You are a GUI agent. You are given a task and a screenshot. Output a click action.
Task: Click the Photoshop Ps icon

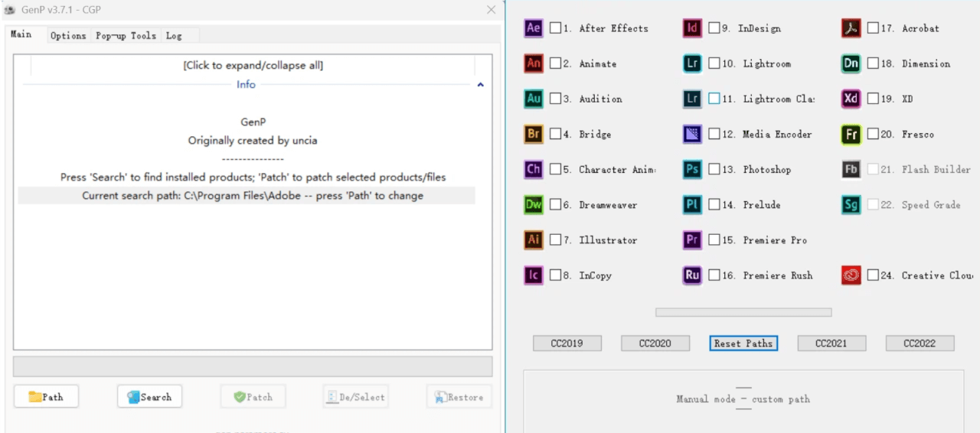[692, 169]
